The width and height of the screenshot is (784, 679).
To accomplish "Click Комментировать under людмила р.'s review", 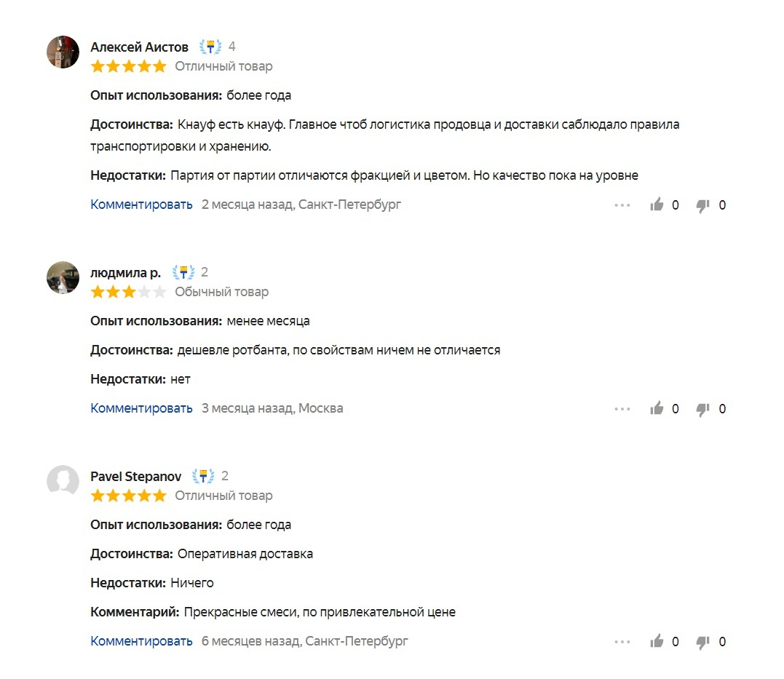I will [141, 408].
